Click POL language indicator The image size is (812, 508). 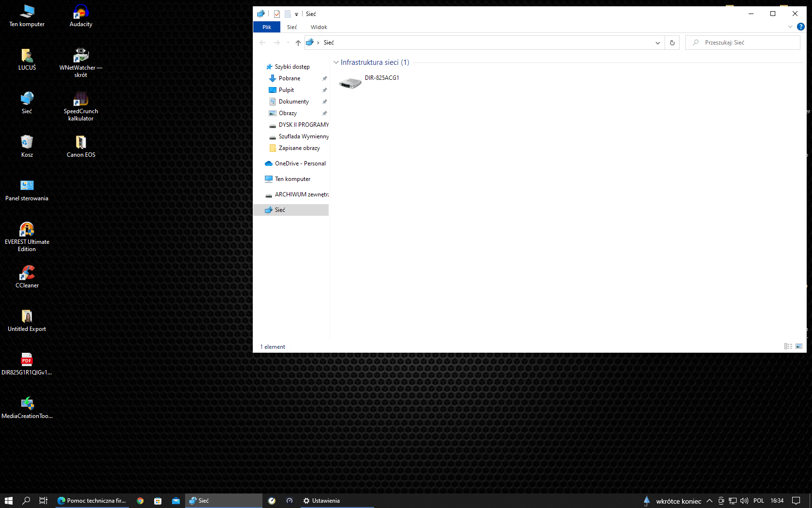pyautogui.click(x=759, y=501)
